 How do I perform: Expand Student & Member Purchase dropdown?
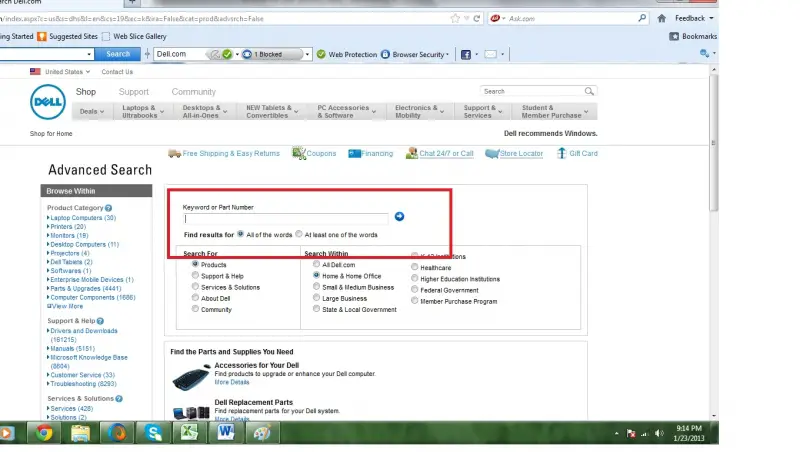[x=555, y=112]
